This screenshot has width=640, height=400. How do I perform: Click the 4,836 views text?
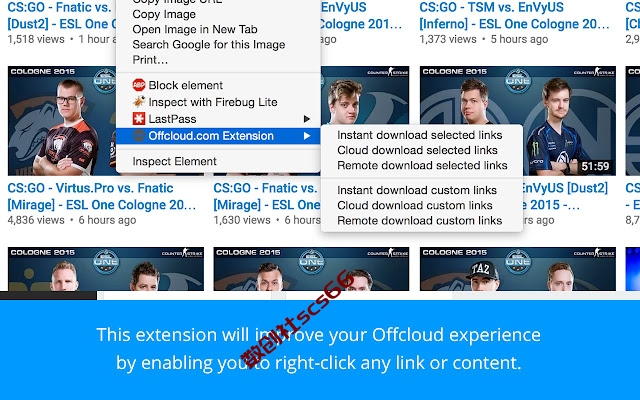(x=36, y=220)
